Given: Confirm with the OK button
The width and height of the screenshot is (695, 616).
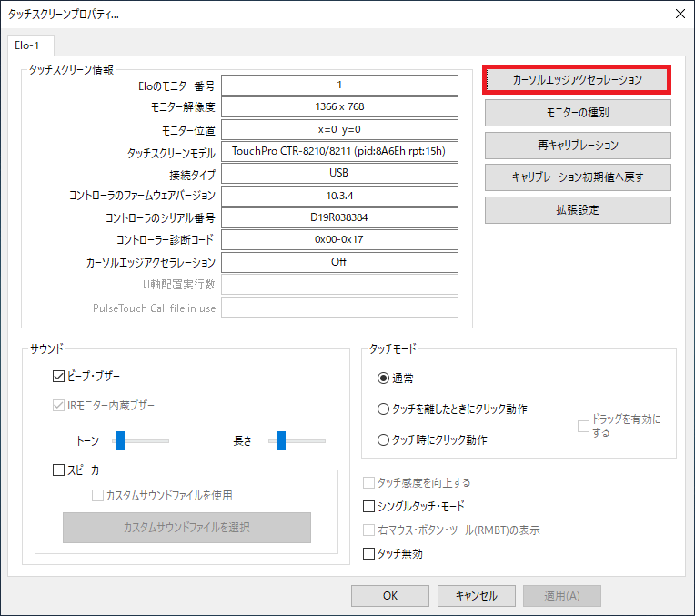Looking at the screenshot, I should 389,596.
